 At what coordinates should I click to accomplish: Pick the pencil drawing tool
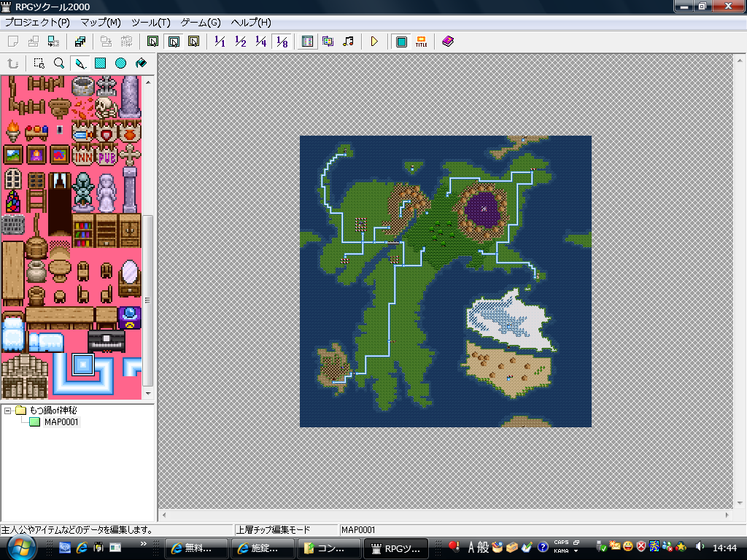(80, 63)
